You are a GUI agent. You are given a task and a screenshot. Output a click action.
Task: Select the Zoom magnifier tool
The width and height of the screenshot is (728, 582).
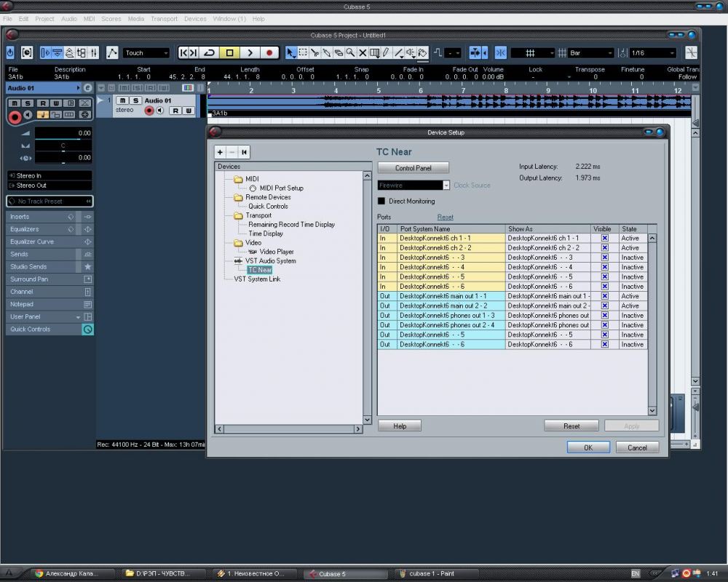click(351, 53)
